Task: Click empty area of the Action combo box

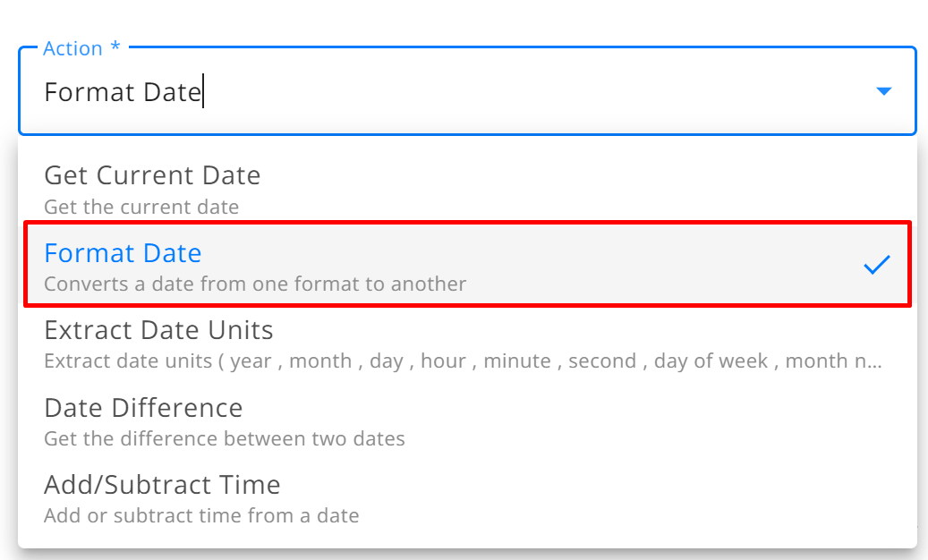Action: [532, 91]
